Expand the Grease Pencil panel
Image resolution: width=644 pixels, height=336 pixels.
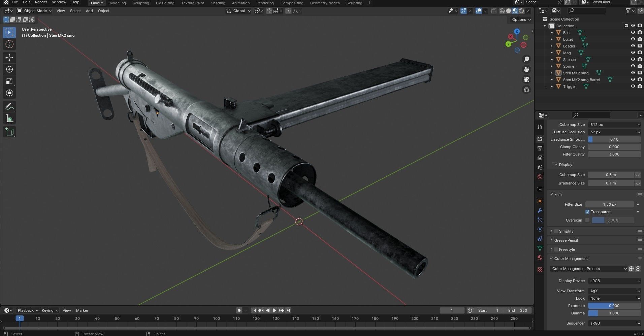566,240
